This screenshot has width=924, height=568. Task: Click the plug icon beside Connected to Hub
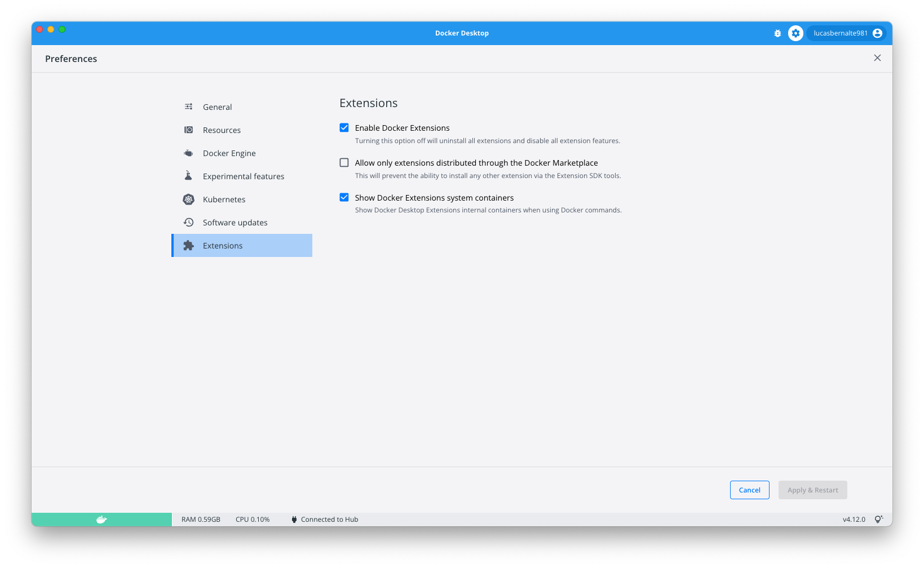pyautogui.click(x=294, y=520)
